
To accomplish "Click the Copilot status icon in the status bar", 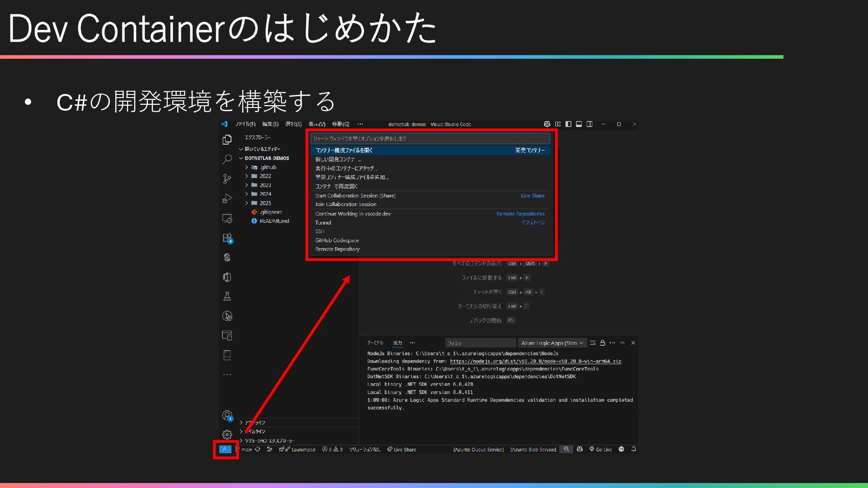I will point(580,449).
